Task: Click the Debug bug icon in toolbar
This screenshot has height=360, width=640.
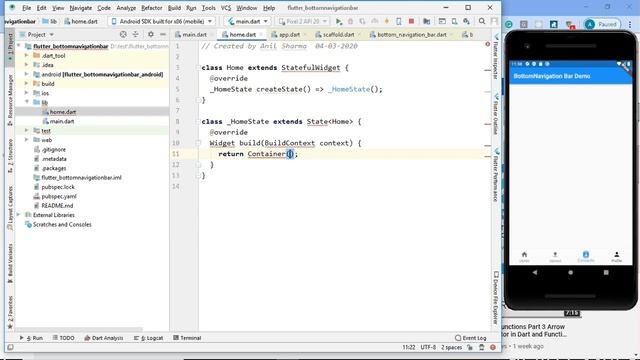Action: (x=350, y=21)
